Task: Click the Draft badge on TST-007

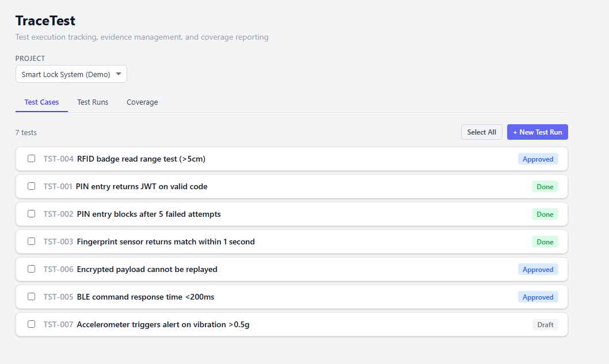Action: 545,324
